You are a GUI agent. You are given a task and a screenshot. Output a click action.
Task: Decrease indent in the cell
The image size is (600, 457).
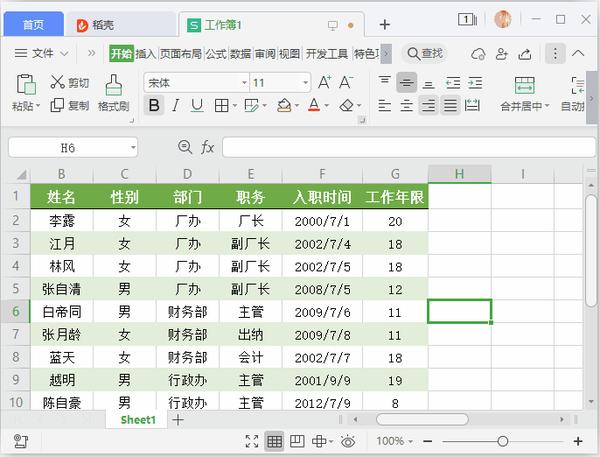tap(453, 83)
